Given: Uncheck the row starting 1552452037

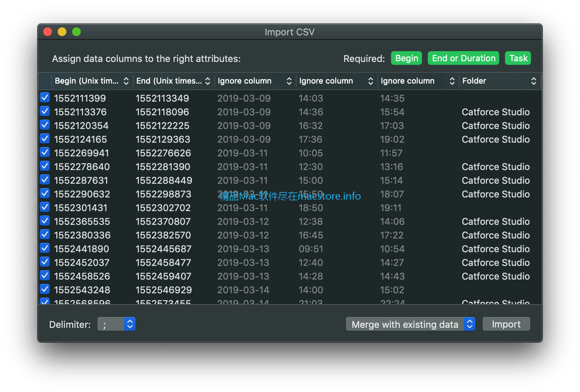Looking at the screenshot, I should (45, 262).
